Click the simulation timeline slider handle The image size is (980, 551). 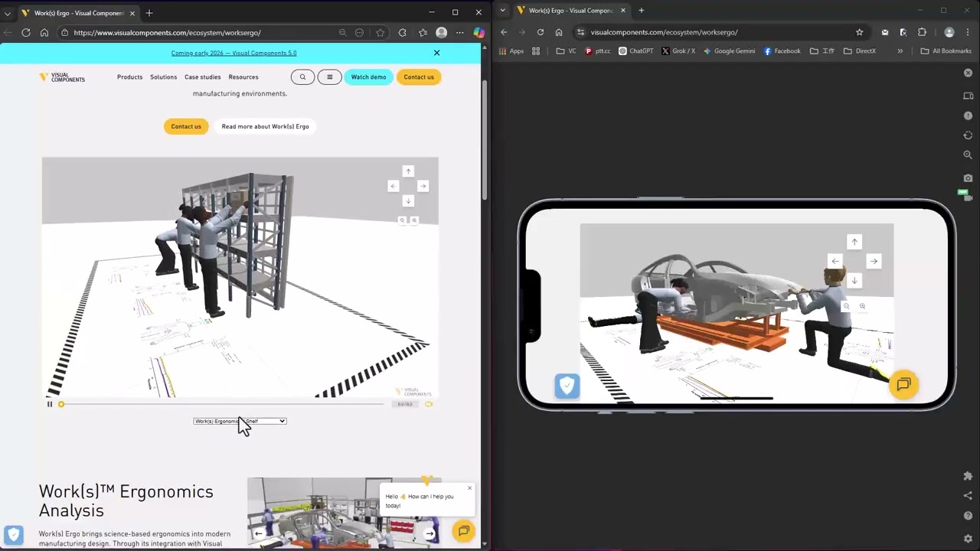[x=61, y=404]
